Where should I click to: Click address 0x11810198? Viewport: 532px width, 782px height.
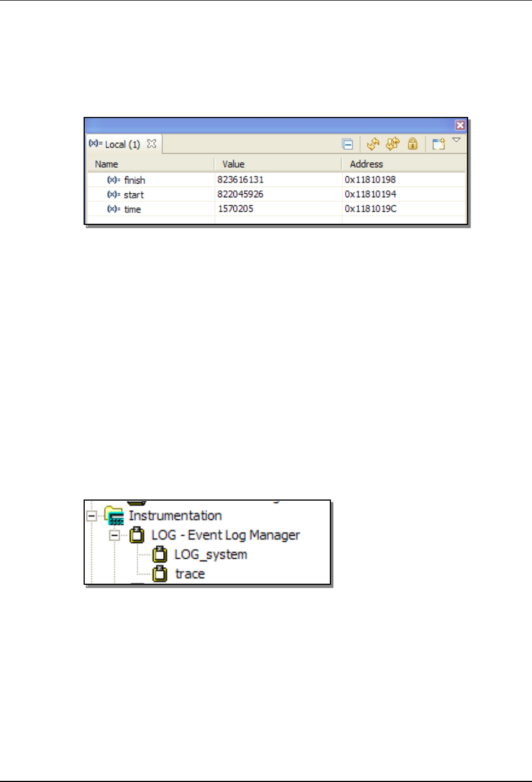pos(370,180)
